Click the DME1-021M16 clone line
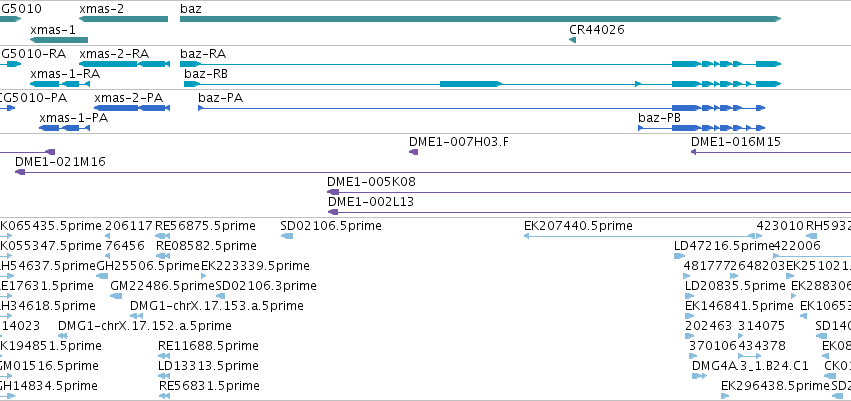 [400, 172]
